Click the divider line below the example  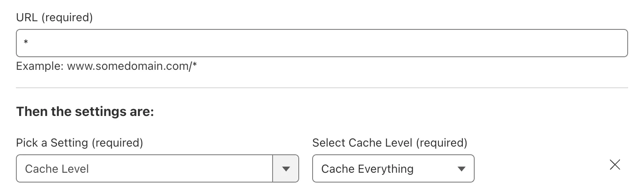click(322, 88)
